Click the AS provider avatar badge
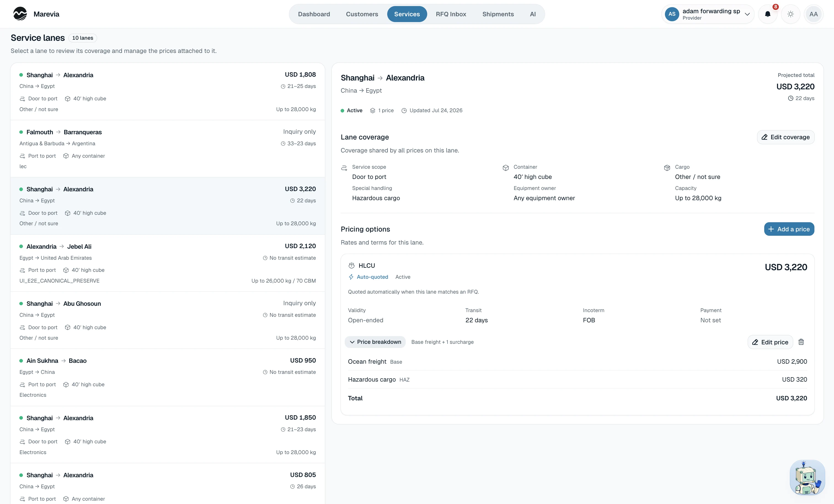 click(x=672, y=14)
